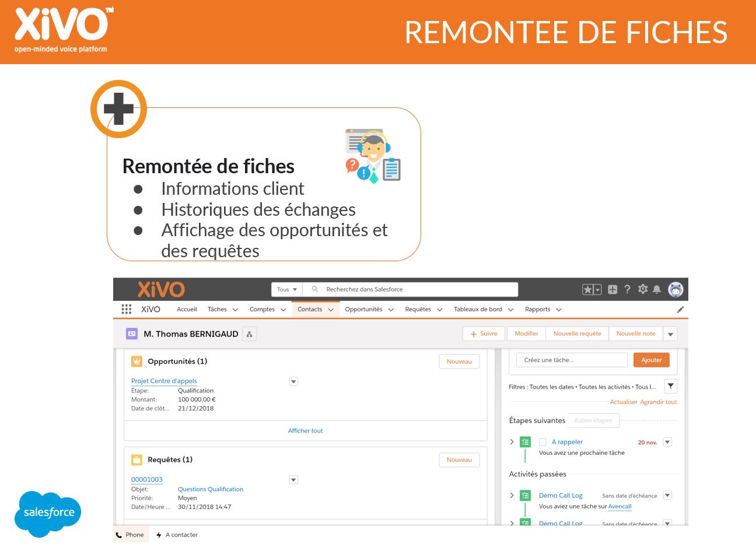This screenshot has height=547, width=756.
Task: Click Afficher tout in Opportunités card
Action: pyautogui.click(x=305, y=431)
